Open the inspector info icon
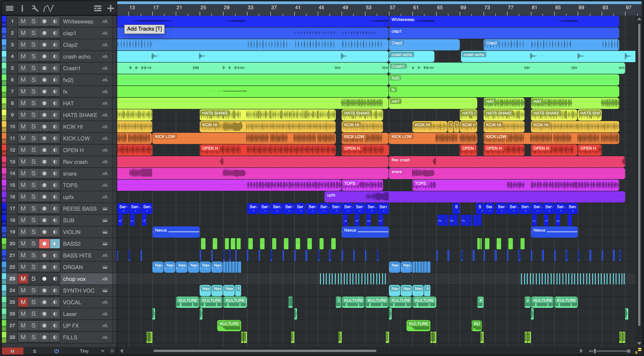The image size is (644, 356). (x=22, y=9)
